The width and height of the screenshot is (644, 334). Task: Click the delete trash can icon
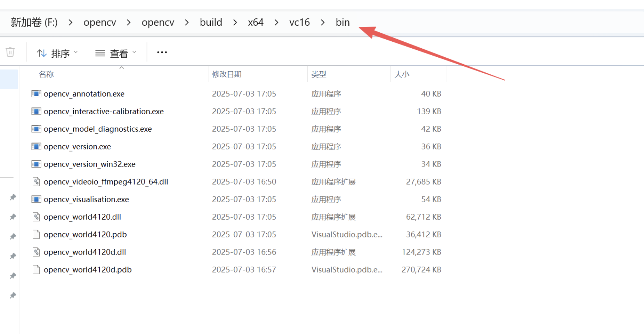click(x=10, y=52)
